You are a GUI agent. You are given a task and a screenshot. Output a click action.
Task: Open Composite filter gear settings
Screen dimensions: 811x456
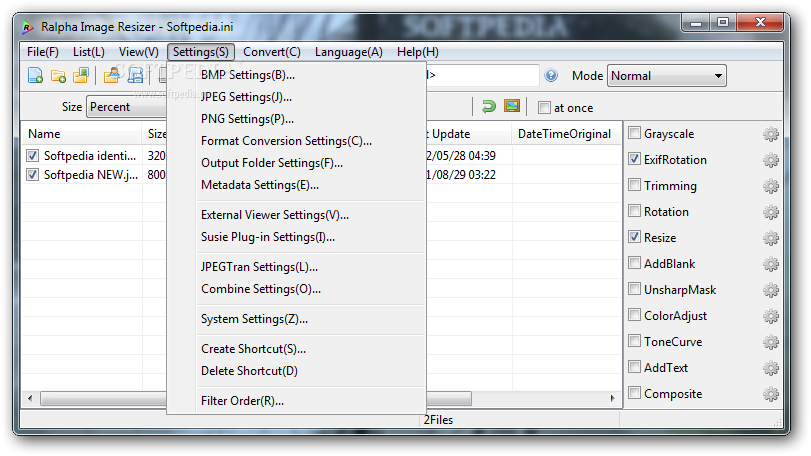(x=771, y=394)
